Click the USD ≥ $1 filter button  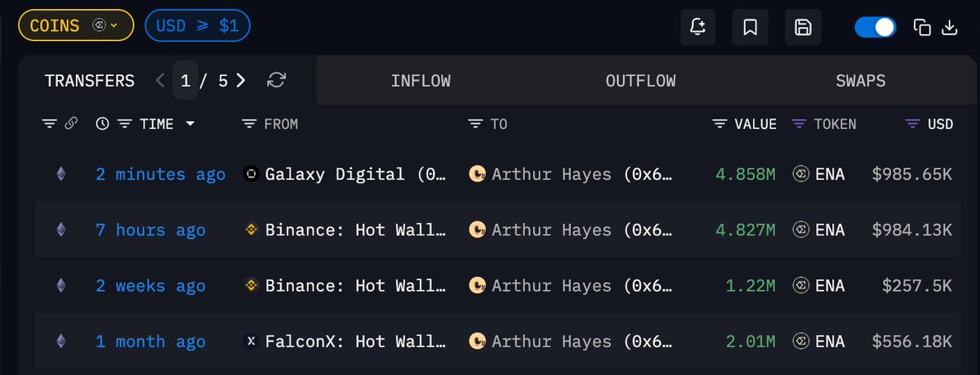coord(197,25)
